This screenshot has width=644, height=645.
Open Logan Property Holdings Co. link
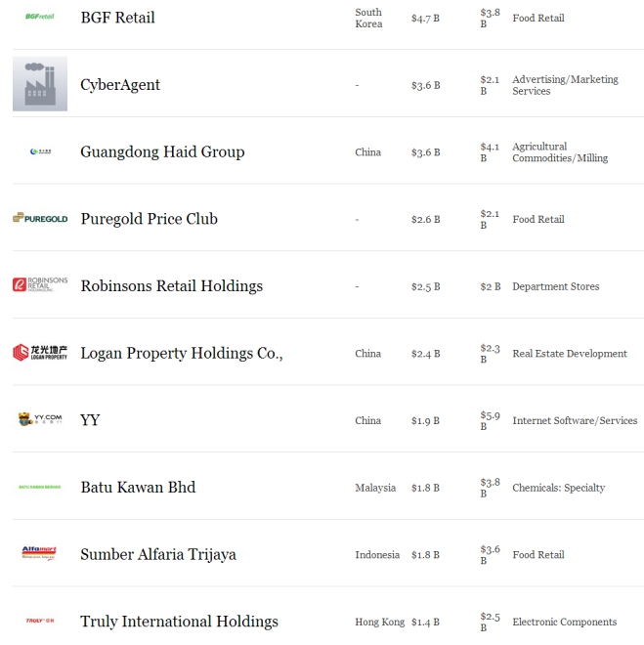coord(181,354)
